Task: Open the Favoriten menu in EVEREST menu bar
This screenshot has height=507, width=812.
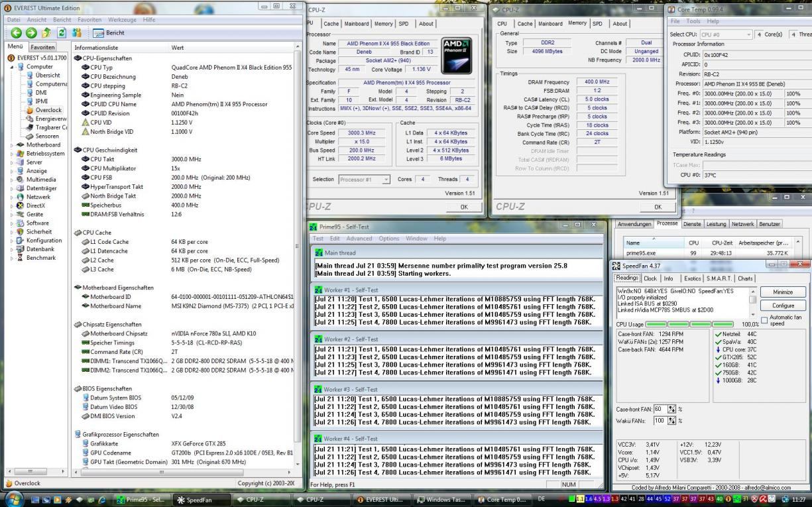Action: click(x=89, y=20)
